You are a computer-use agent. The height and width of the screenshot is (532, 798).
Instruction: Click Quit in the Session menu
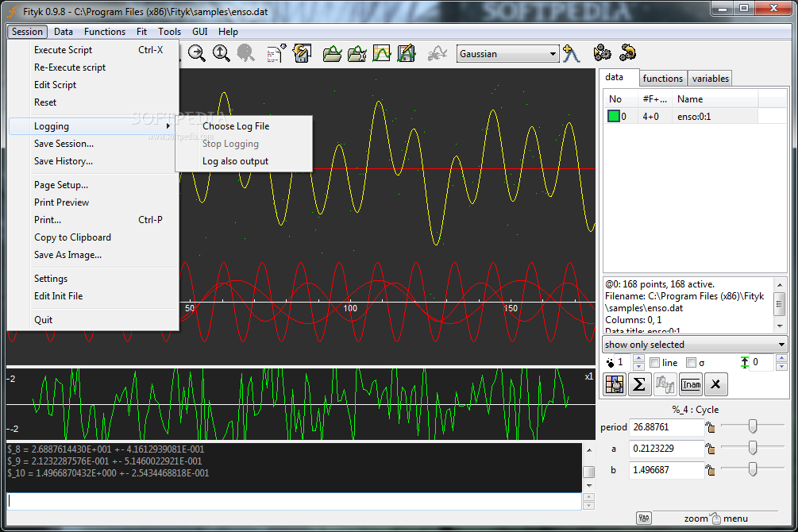coord(92,320)
